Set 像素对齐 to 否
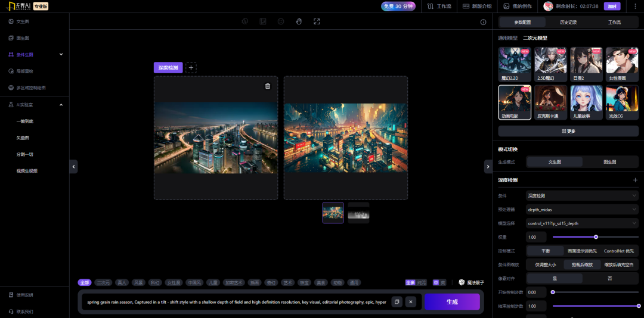Image resolution: width=644 pixels, height=318 pixels. pyautogui.click(x=610, y=278)
